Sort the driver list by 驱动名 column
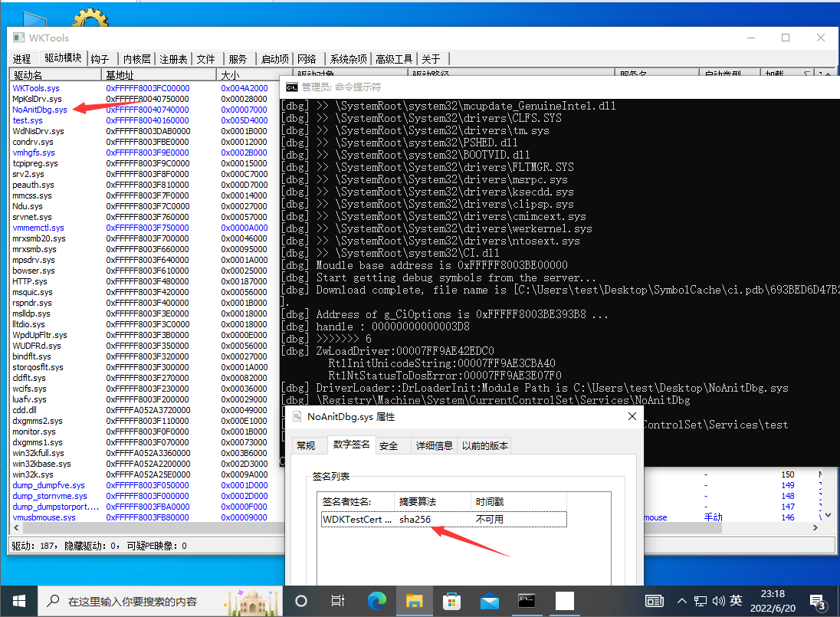This screenshot has height=617, width=840. tap(55, 75)
